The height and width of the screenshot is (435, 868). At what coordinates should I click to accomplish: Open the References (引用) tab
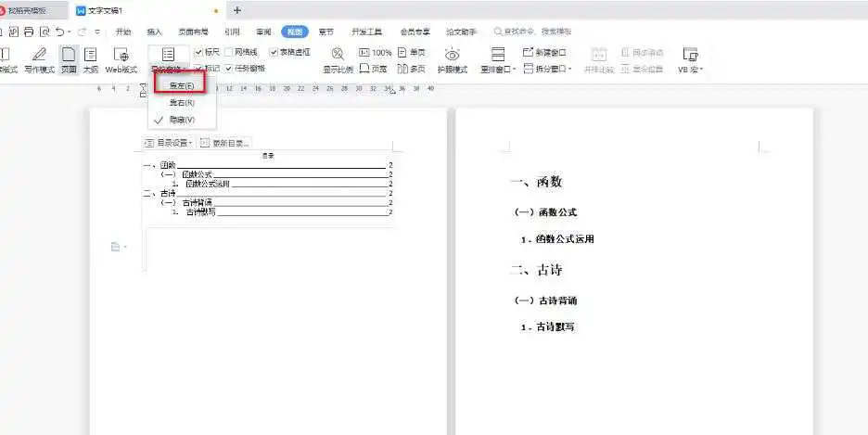click(232, 32)
